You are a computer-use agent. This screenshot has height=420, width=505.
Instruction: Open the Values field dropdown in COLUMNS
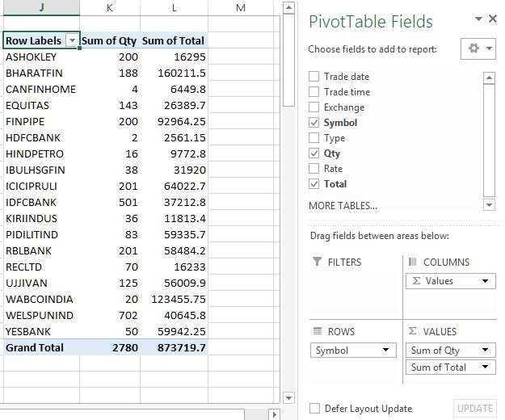[x=485, y=281]
